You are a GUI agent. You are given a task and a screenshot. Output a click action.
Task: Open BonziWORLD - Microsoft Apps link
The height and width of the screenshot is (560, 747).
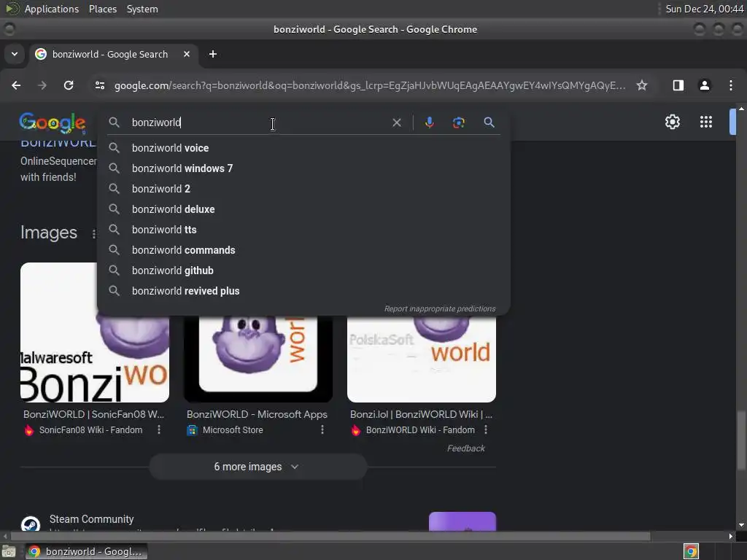point(257,414)
